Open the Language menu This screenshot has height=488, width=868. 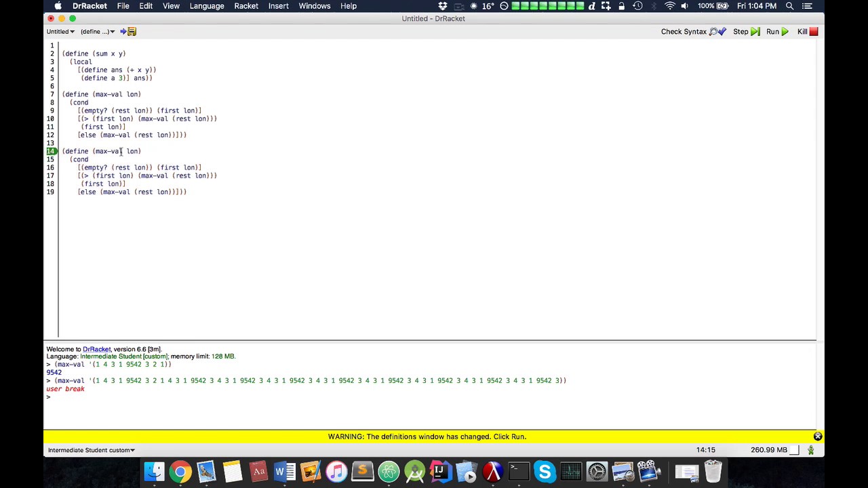[x=207, y=6]
